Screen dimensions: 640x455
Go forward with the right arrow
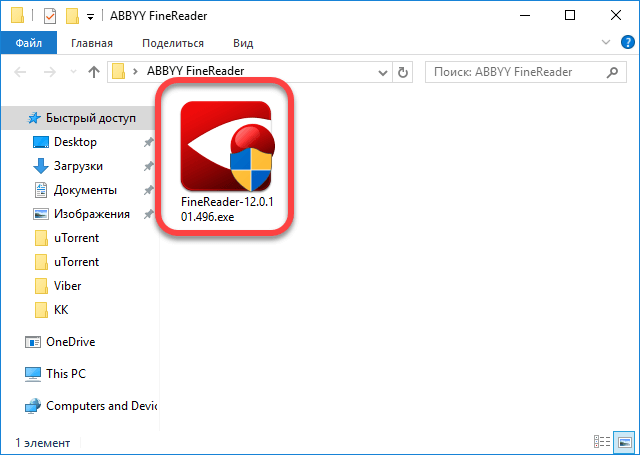coord(49,72)
